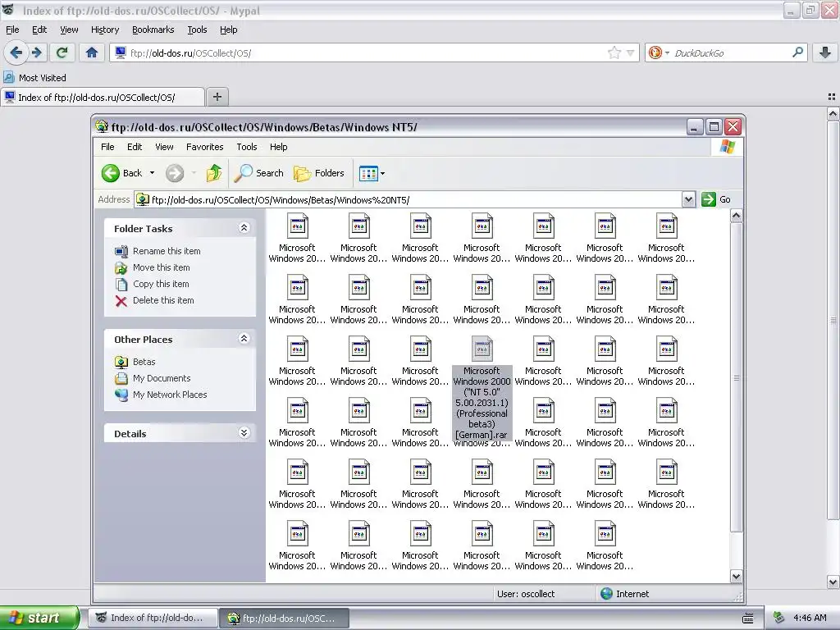The image size is (840, 630).
Task: Go up one folder level in Explorer
Action: [x=214, y=173]
